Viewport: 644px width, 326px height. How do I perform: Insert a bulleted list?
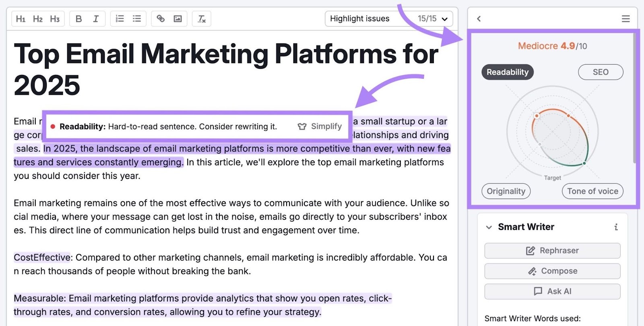click(x=137, y=19)
